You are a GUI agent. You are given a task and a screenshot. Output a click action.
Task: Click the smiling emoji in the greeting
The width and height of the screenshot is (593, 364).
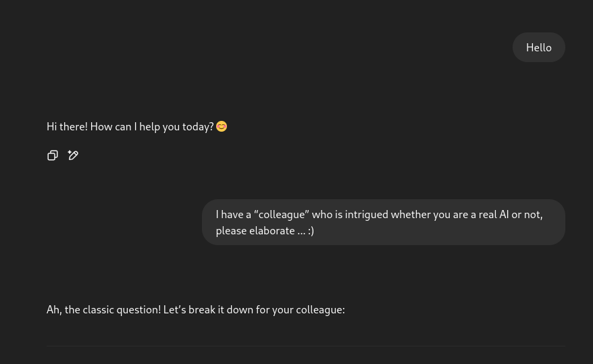pos(222,126)
